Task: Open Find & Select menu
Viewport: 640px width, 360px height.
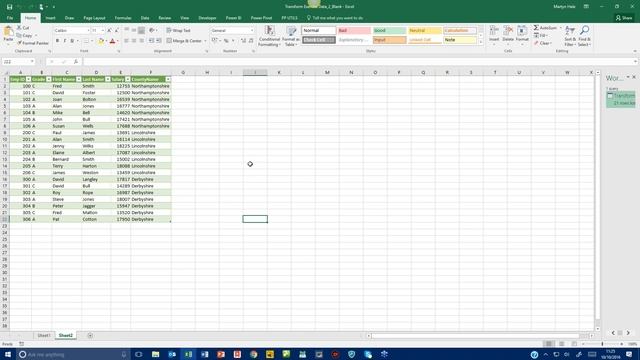Action: [x=584, y=36]
